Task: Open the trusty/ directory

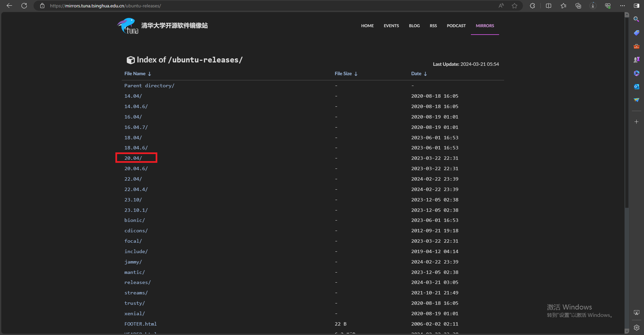Action: pyautogui.click(x=135, y=303)
